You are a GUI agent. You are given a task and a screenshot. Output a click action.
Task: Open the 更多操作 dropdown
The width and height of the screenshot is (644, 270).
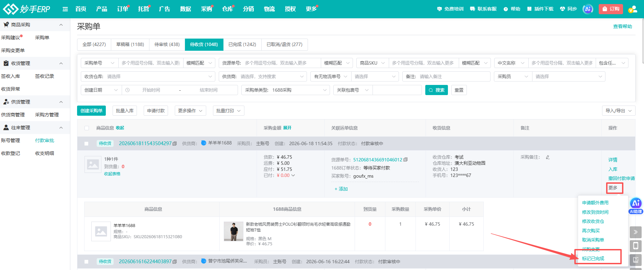pyautogui.click(x=190, y=111)
